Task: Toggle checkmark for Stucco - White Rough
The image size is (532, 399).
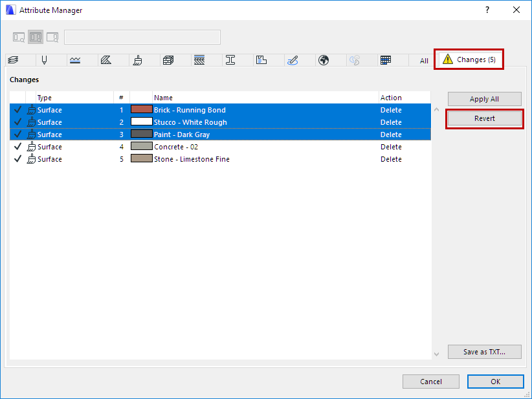Action: 17,122
